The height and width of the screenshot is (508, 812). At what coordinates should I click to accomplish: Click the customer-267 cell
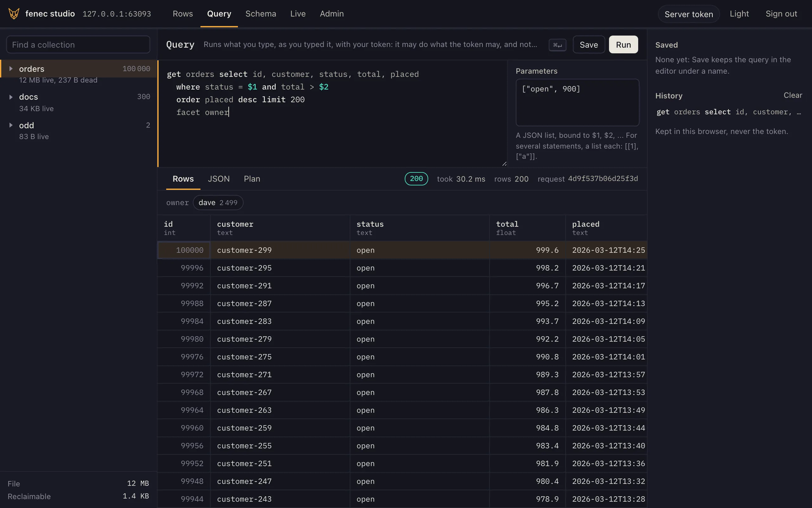point(280,392)
